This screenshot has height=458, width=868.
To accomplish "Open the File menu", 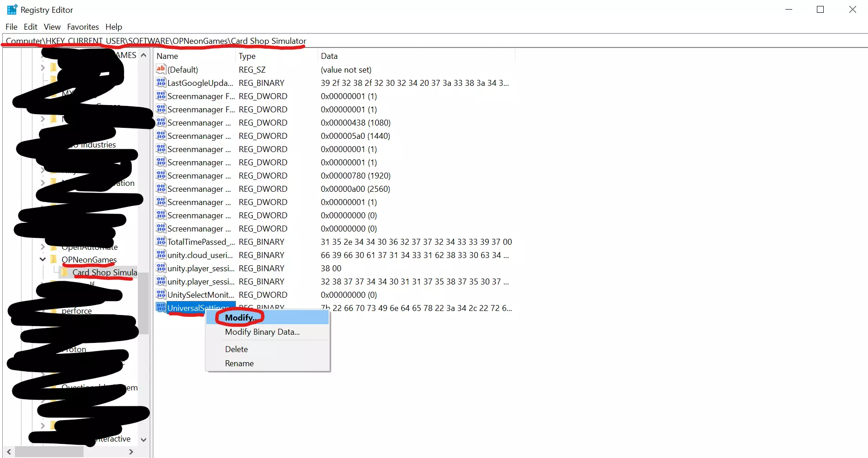I will (11, 27).
